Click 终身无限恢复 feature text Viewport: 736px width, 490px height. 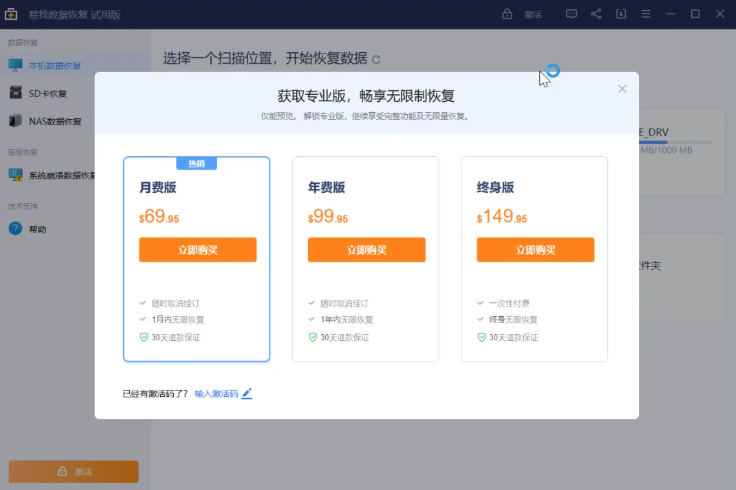[514, 320]
